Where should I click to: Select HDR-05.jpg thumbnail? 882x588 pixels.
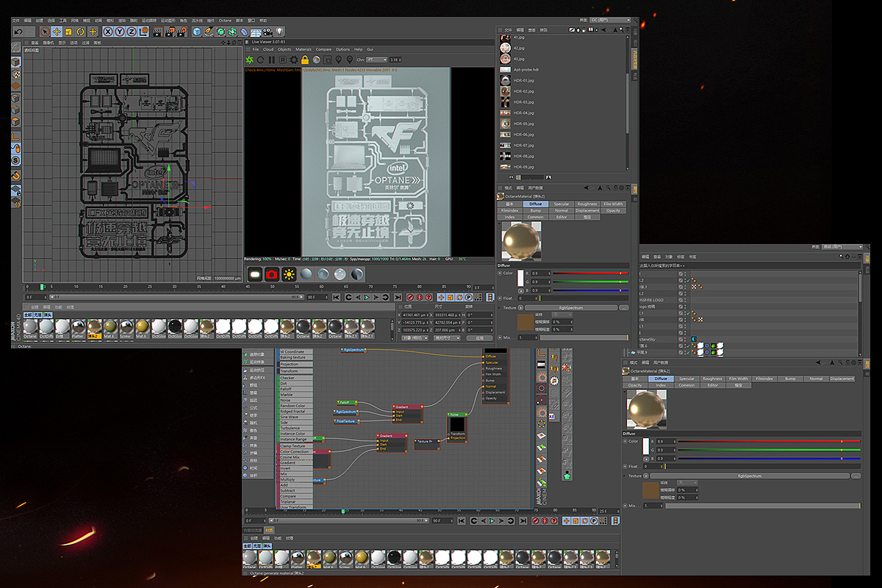[x=505, y=123]
